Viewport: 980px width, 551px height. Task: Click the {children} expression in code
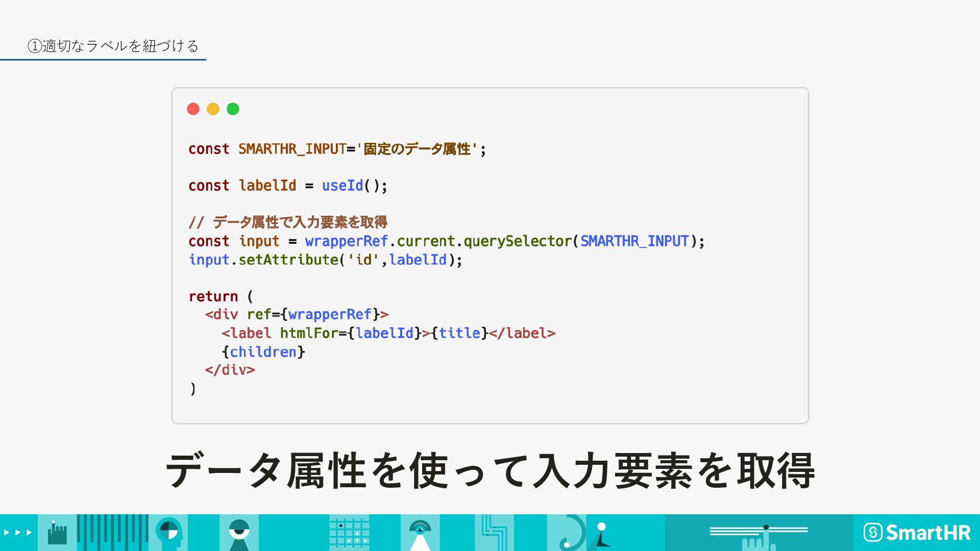click(x=263, y=352)
